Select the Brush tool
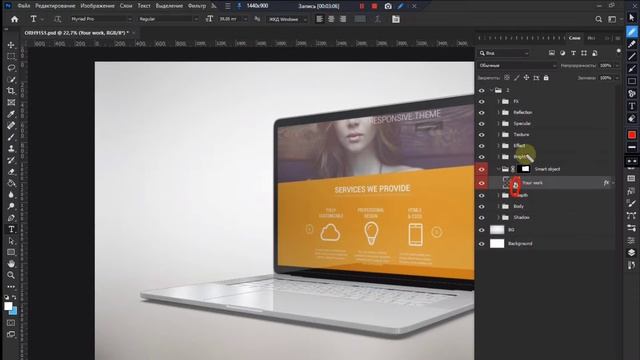Screen dimensions: 640x360 point(11,137)
